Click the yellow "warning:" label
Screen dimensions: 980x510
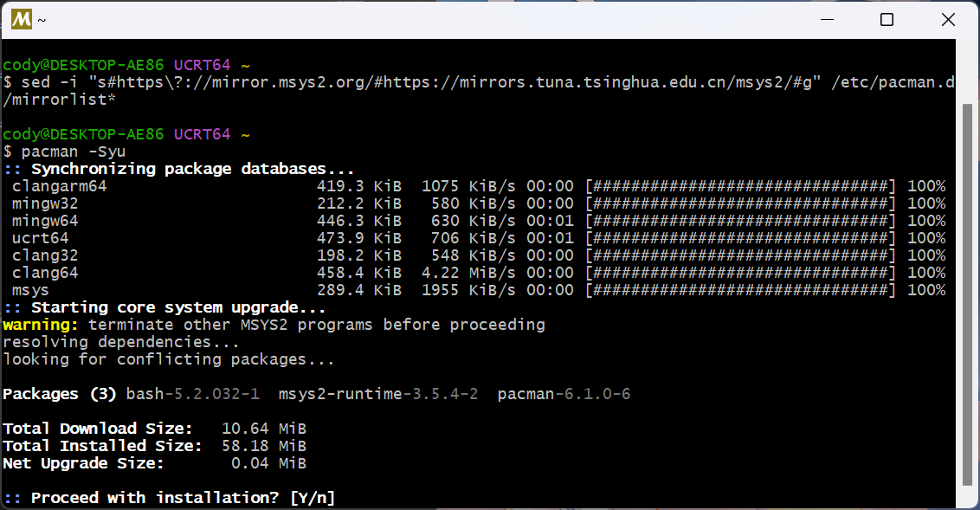41,325
